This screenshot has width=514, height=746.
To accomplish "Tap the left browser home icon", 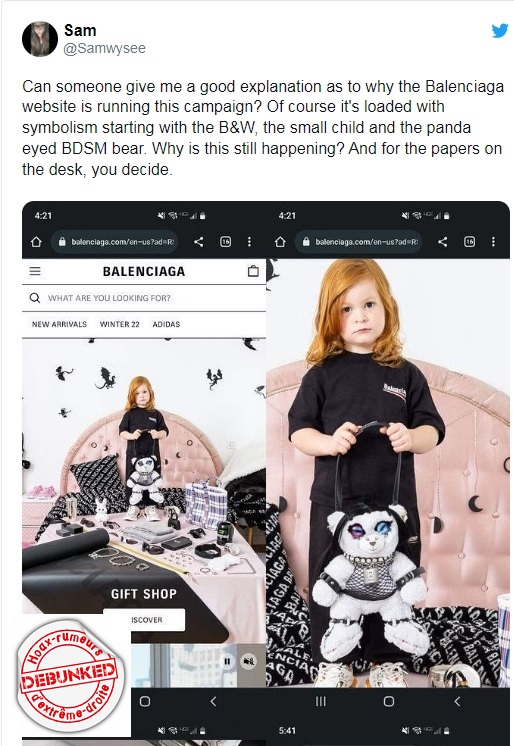I will 36,242.
